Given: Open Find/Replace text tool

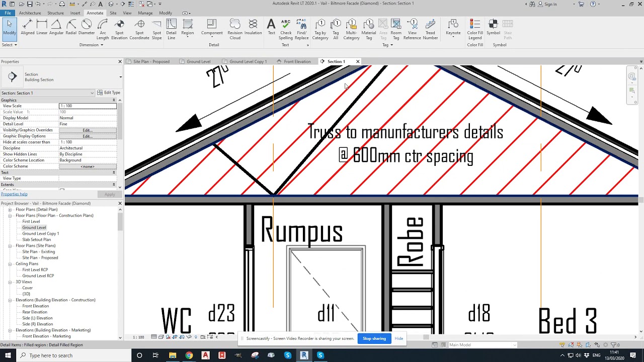Looking at the screenshot, I should tap(302, 29).
